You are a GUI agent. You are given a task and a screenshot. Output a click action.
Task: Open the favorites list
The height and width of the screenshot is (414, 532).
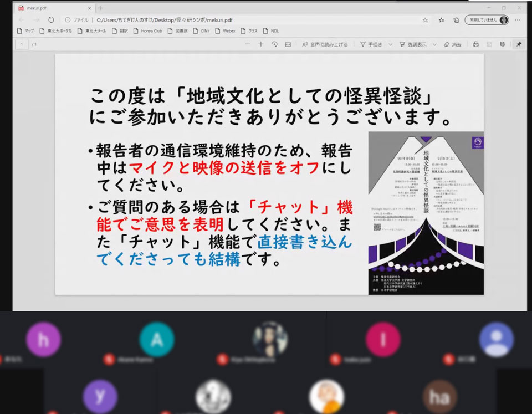441,20
